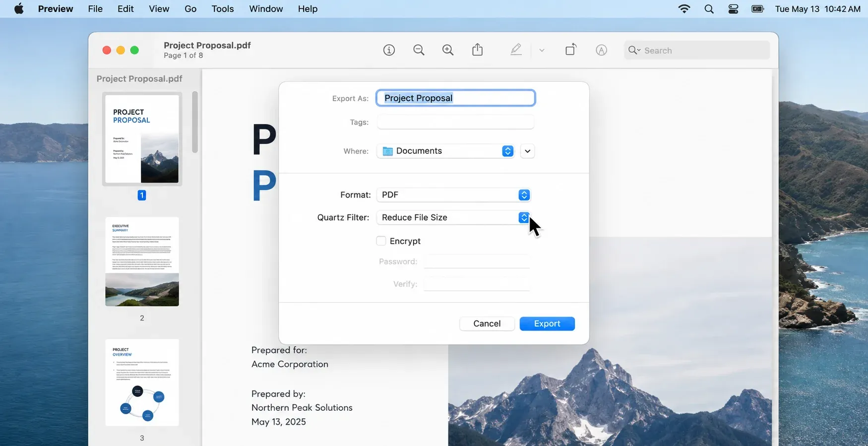The width and height of the screenshot is (868, 446).
Task: Click the Export button
Action: point(547,323)
